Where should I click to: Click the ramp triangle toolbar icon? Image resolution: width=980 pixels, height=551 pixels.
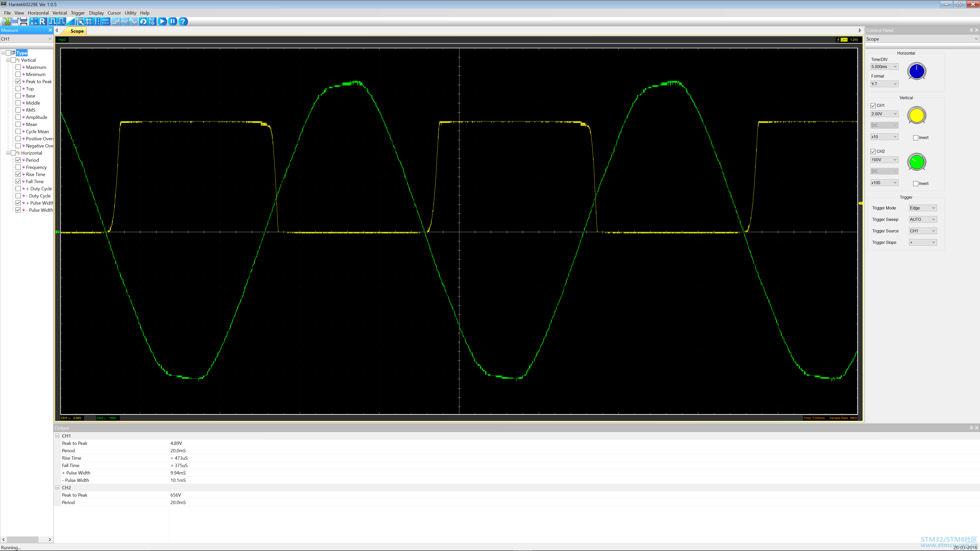click(x=70, y=21)
